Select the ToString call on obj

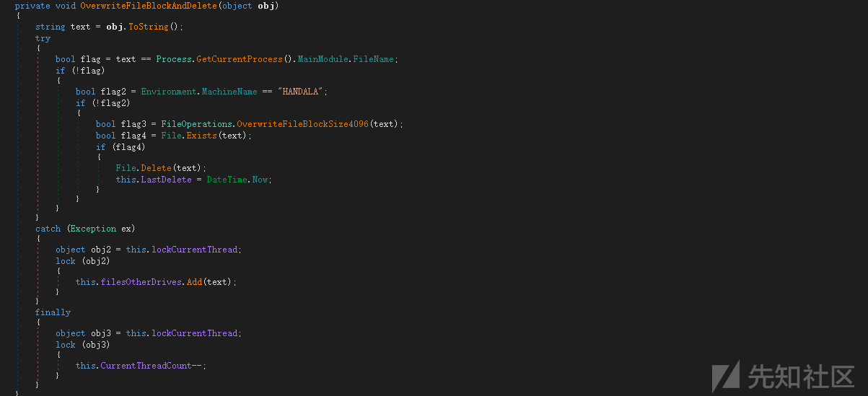coord(149,27)
